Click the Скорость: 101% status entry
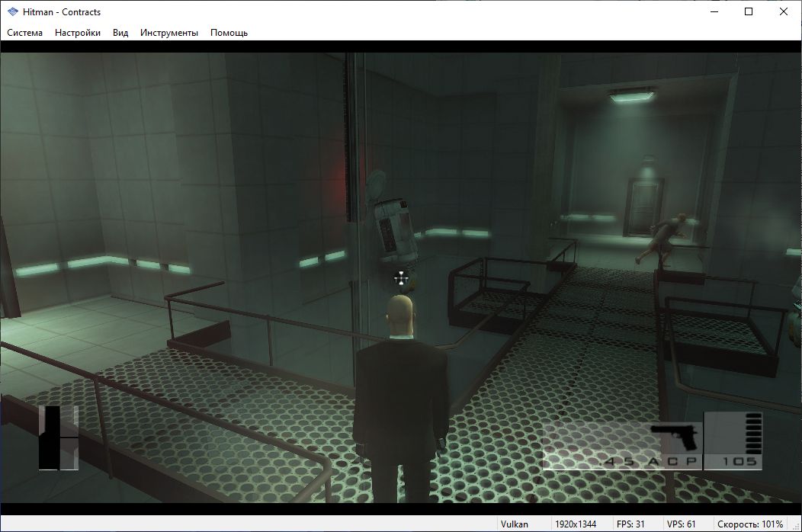The height and width of the screenshot is (532, 802). coord(750,524)
